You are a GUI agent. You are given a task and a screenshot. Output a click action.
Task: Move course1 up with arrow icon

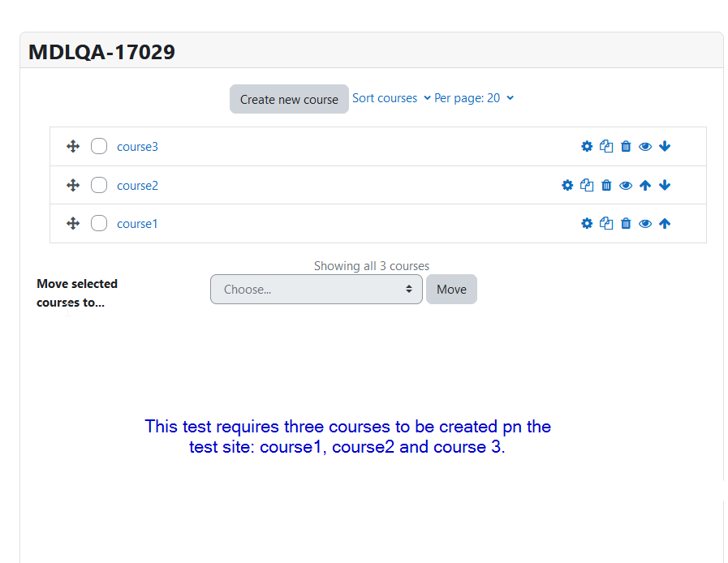(x=665, y=224)
